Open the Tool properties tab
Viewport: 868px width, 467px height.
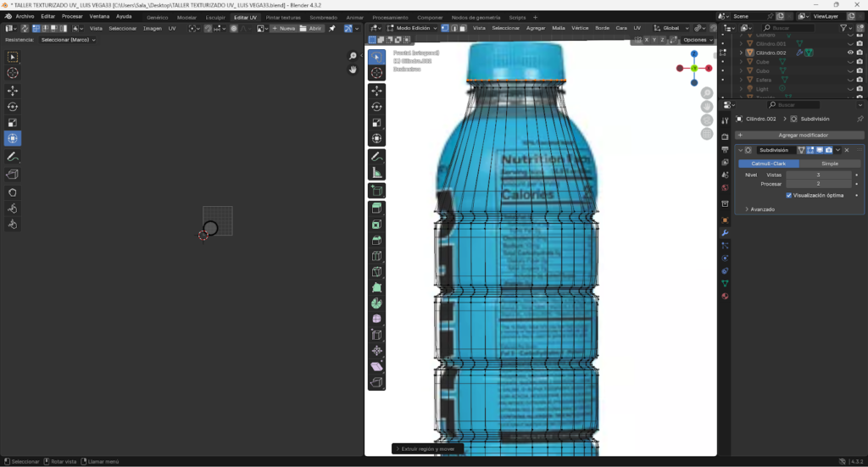725,121
